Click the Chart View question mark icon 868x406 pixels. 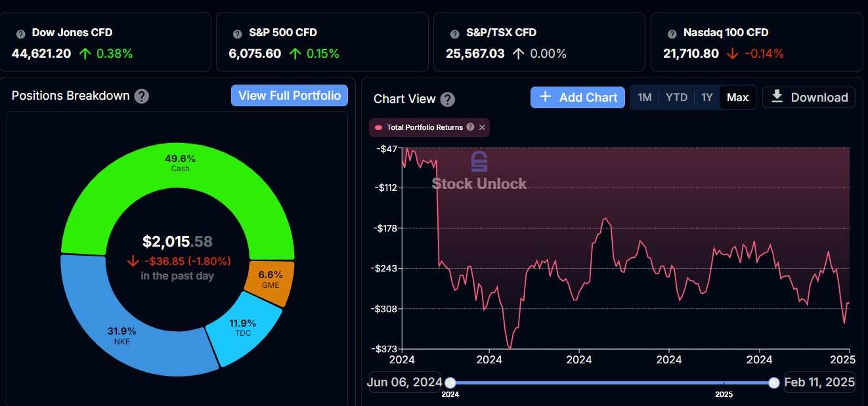tap(447, 99)
